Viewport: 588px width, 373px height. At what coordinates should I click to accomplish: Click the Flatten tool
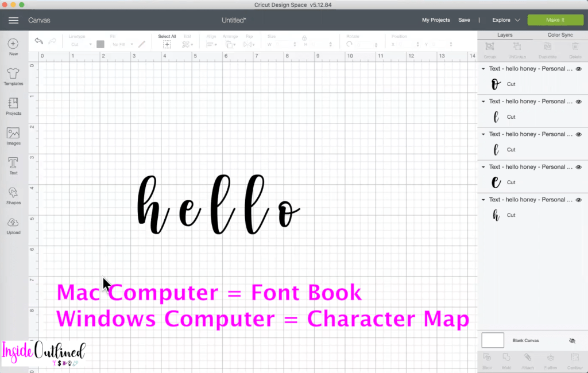551,358
